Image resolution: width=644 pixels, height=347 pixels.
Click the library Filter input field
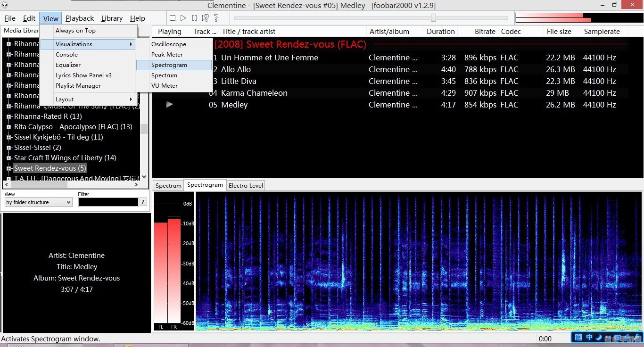(108, 202)
